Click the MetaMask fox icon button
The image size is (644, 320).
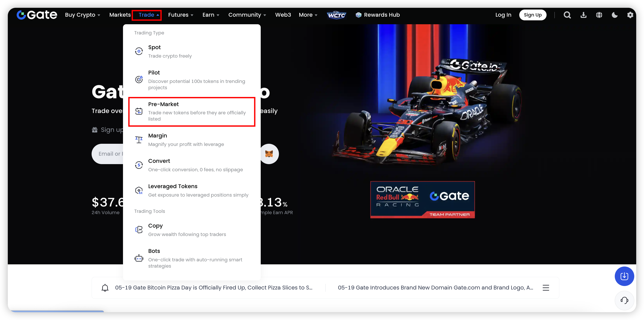tap(269, 154)
